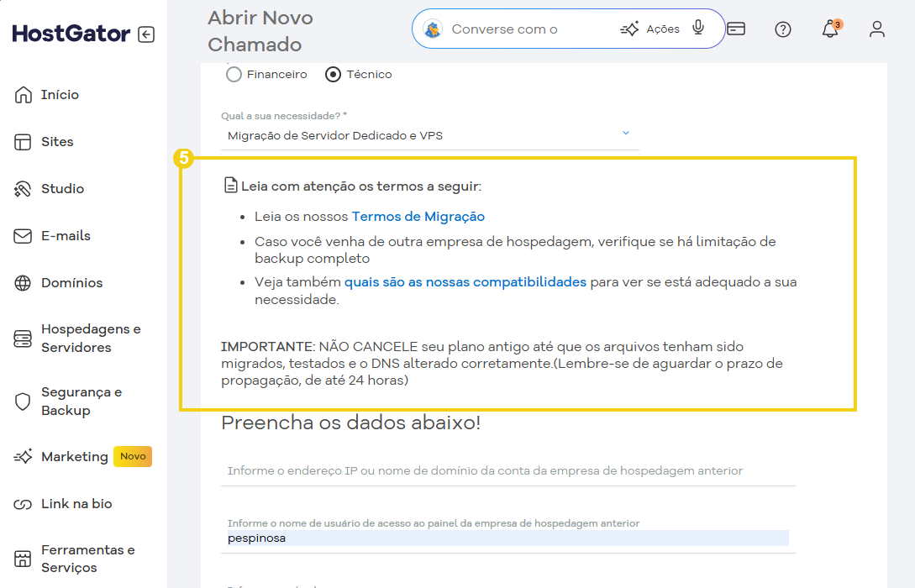The height and width of the screenshot is (588, 915).
Task: Collapse the HostGator sidebar menu
Action: [x=146, y=34]
